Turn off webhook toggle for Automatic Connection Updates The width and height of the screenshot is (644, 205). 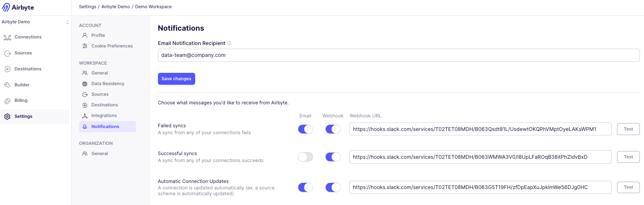coord(333,187)
